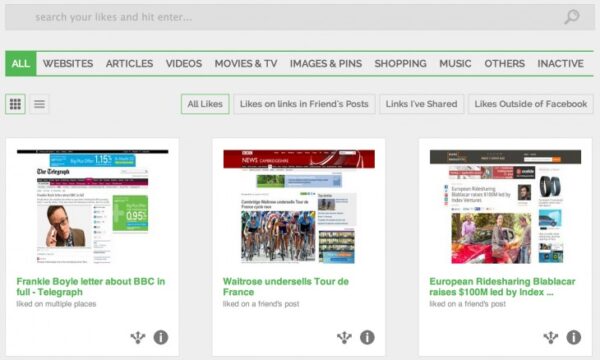
Task: Open share icon on Frankie Boyle card
Action: pyautogui.click(x=138, y=337)
